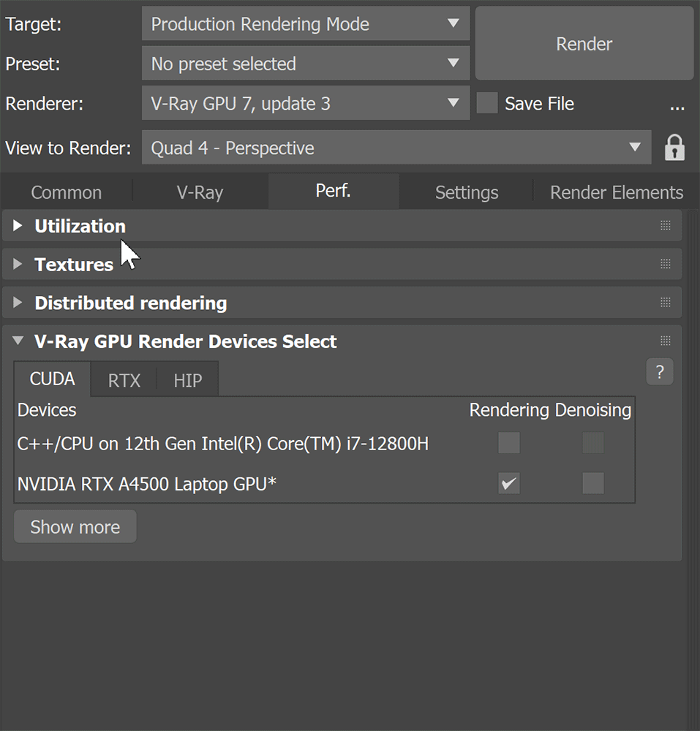
Task: Enable Rendering checkbox for the C++/CPU device
Action: point(509,443)
